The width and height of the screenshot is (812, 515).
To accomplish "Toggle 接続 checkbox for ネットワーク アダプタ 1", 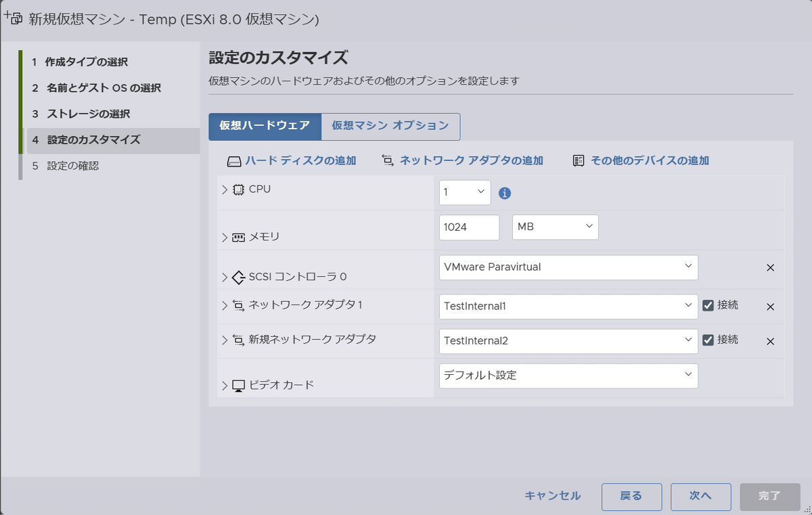I will click(708, 305).
